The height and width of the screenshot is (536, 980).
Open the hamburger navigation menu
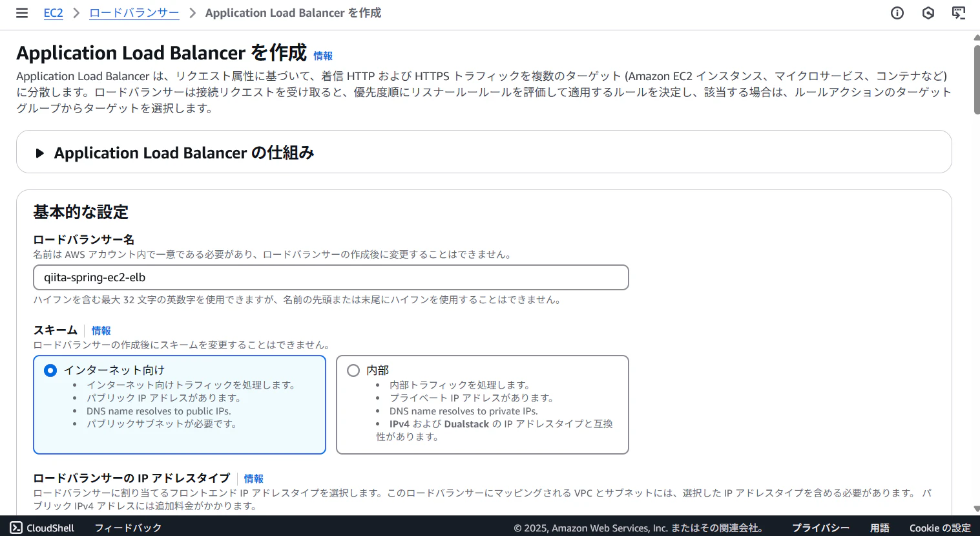tap(22, 13)
